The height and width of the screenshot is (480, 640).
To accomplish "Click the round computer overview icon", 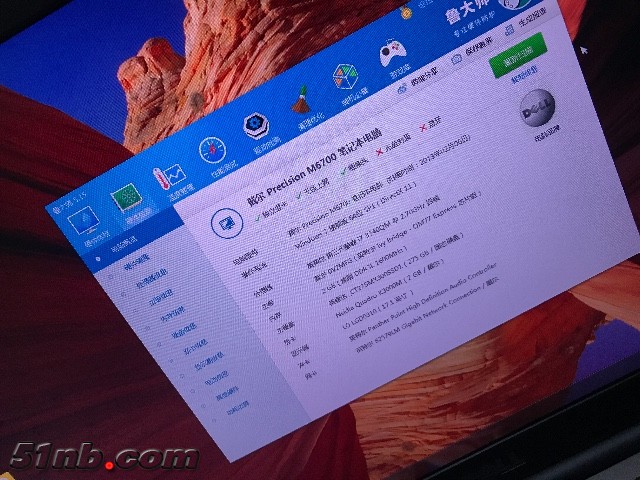I will tap(227, 223).
